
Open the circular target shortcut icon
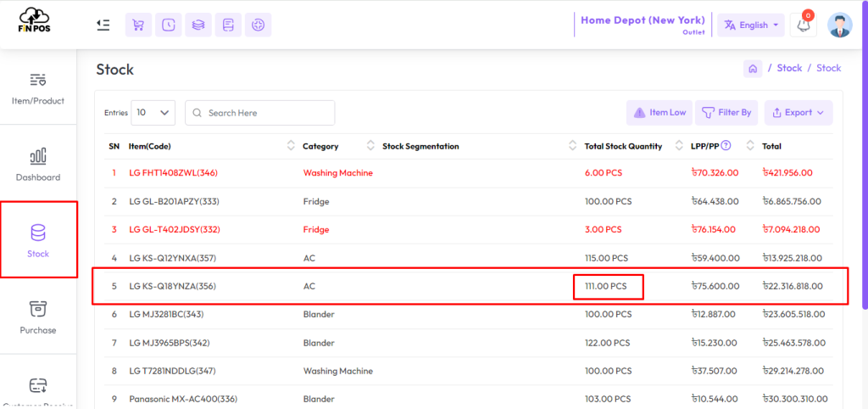258,25
